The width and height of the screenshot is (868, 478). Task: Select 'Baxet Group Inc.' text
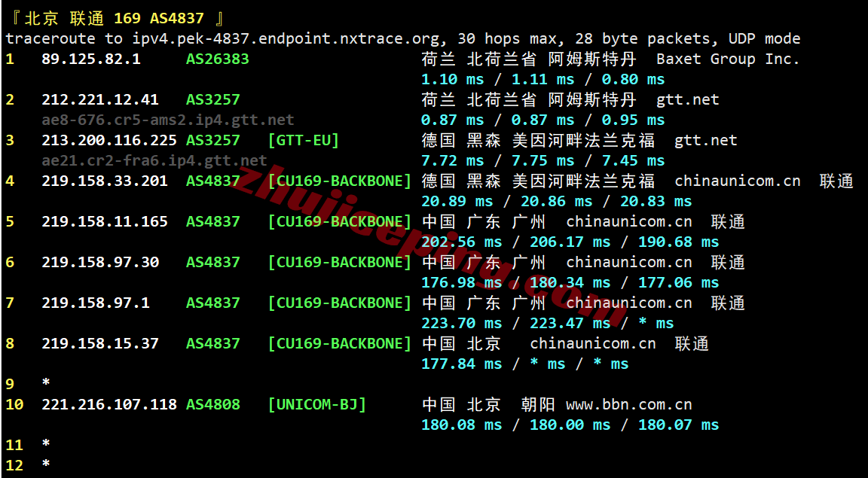click(x=728, y=59)
